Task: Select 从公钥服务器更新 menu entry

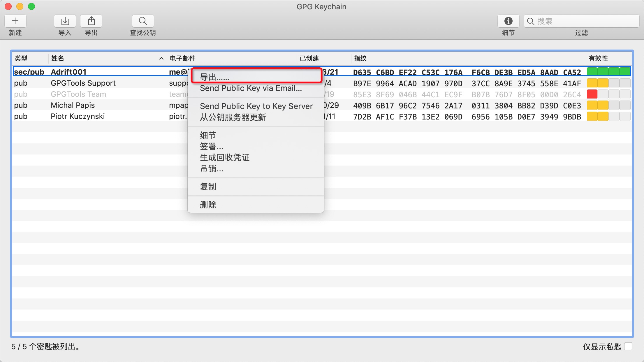Action: coord(233,117)
